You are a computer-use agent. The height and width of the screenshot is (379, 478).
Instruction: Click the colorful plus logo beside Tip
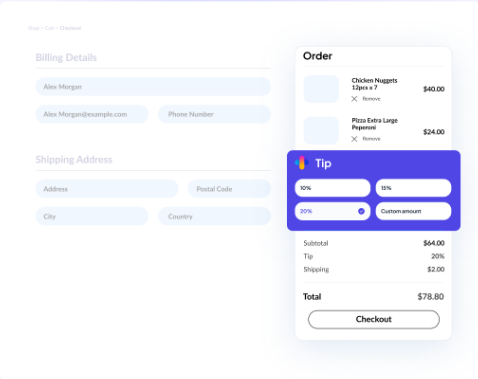point(302,163)
